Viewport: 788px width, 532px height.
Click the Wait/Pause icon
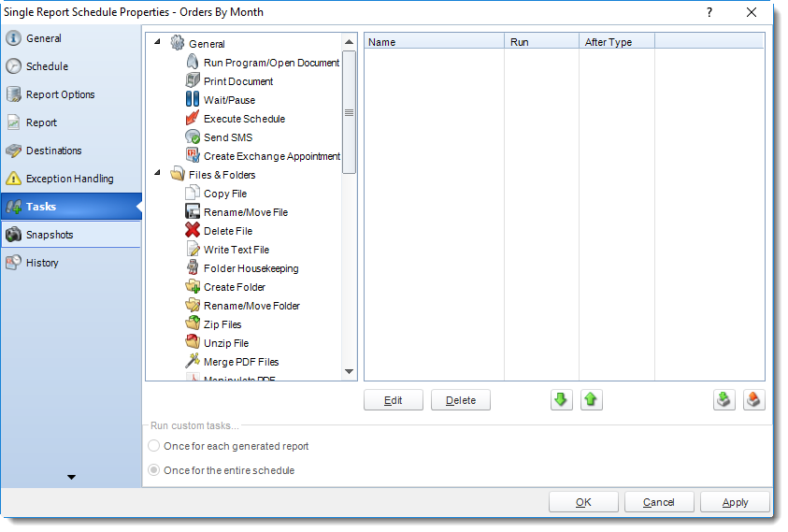click(x=193, y=99)
